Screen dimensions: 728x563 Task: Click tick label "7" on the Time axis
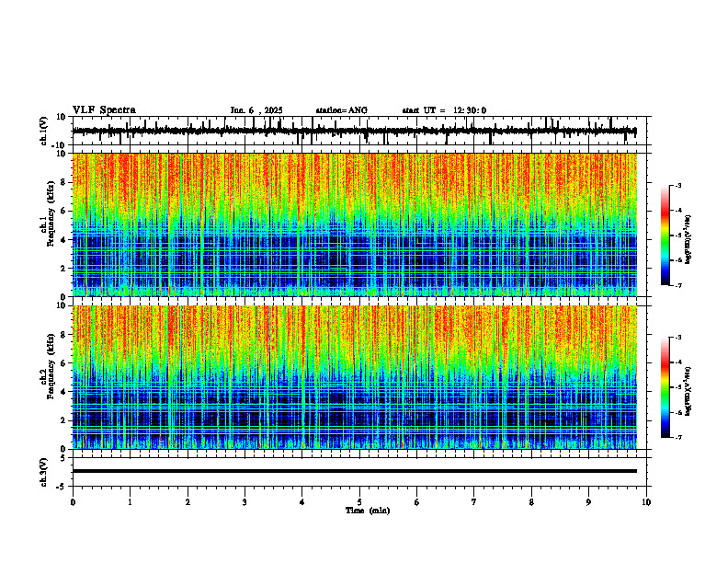click(x=474, y=502)
